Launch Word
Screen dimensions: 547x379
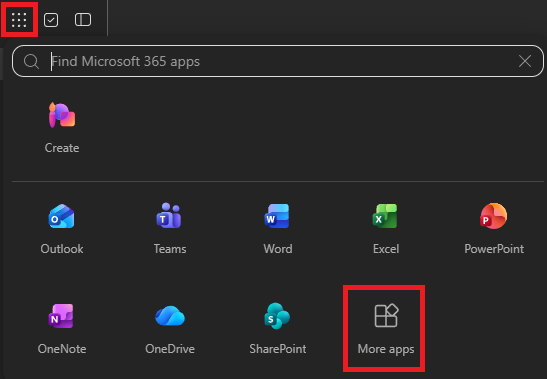[x=278, y=229]
